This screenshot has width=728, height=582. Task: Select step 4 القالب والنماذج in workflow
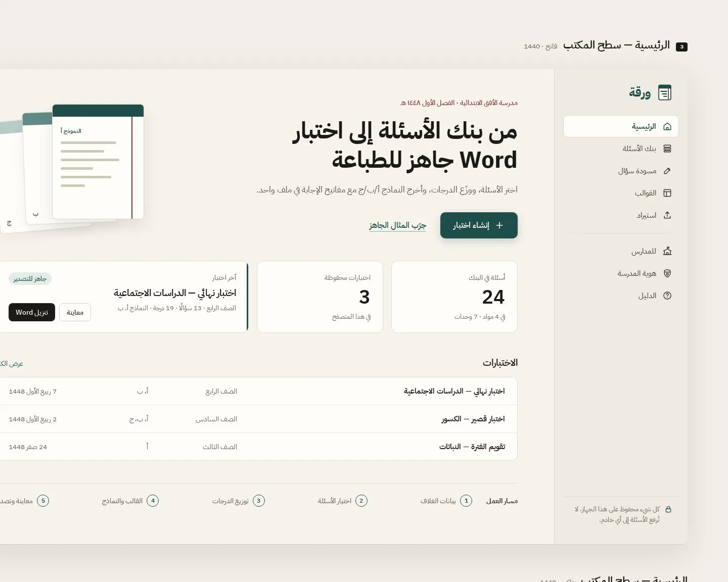point(130,501)
